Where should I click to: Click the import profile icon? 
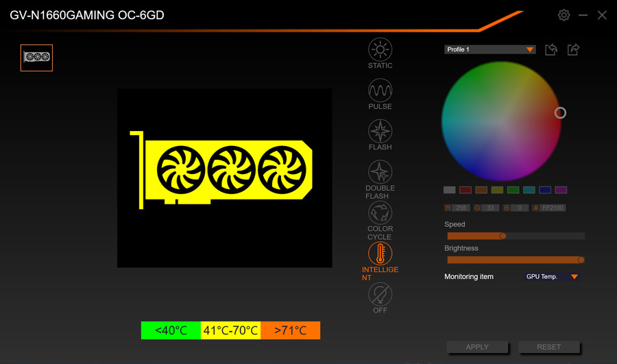(x=551, y=49)
